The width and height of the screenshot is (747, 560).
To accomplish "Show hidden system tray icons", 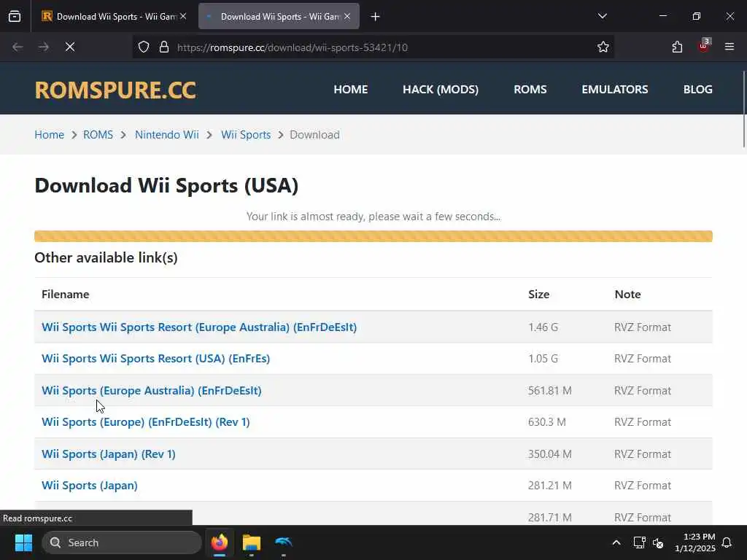I will [616, 542].
